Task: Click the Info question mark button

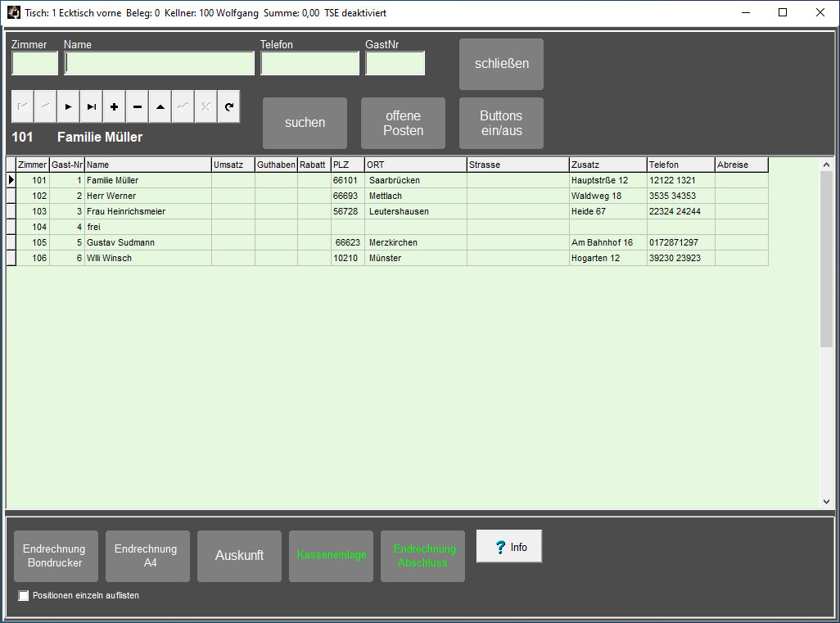Action: 509,547
